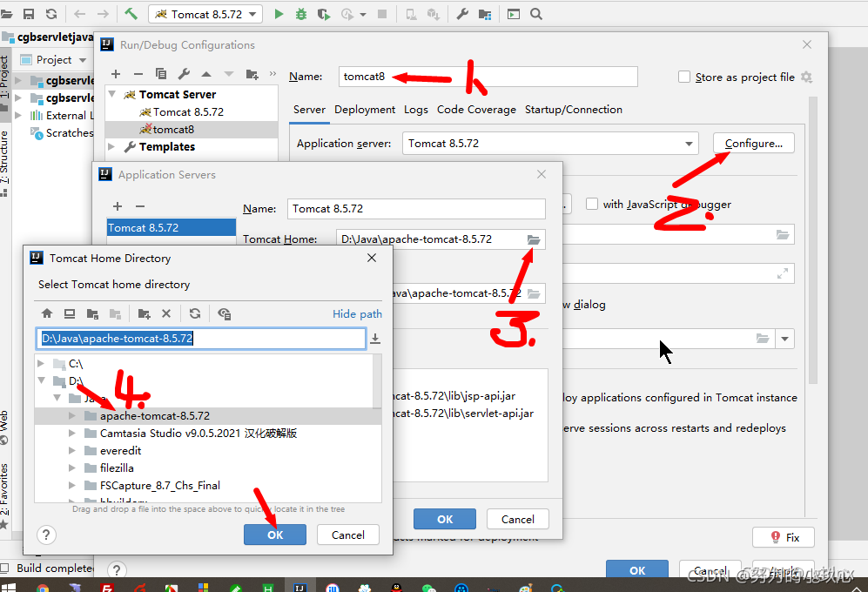Enable the 'with JavaScript debugger' option
This screenshot has width=868, height=592.
(591, 204)
